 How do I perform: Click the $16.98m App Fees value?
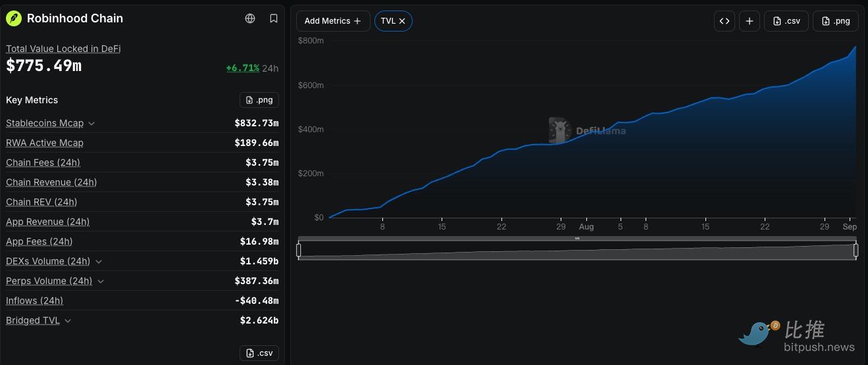coord(259,241)
